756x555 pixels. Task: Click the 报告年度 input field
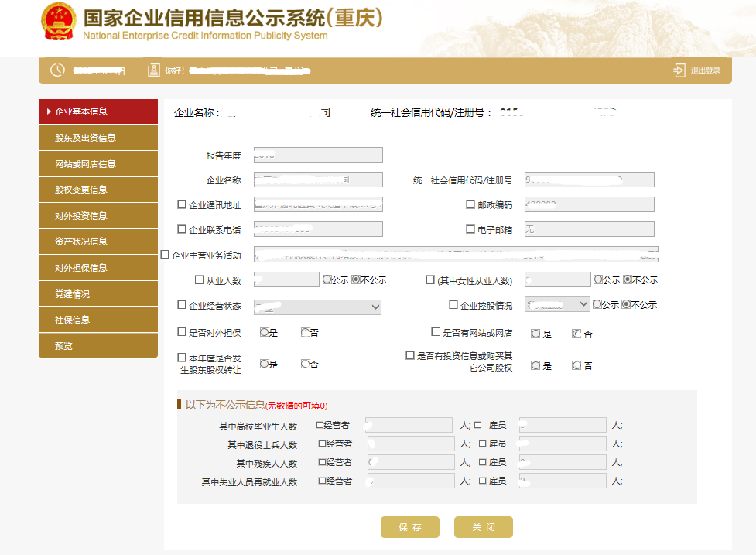(x=317, y=154)
